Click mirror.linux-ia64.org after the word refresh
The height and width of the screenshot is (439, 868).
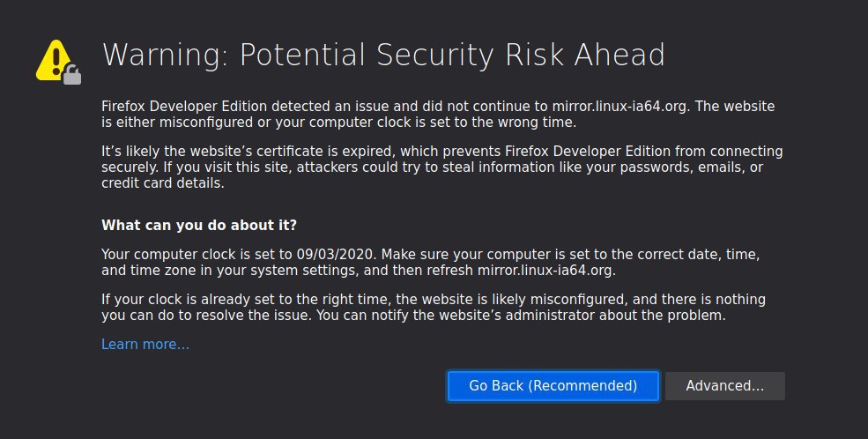pos(545,271)
